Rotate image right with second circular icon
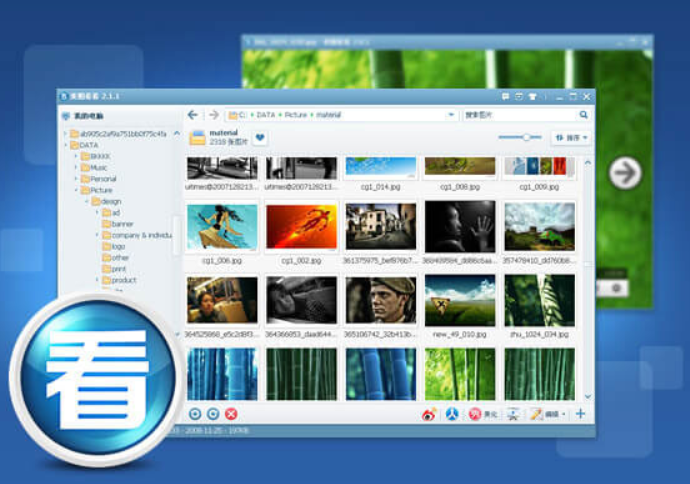Screen dimensions: 690x484 pyautogui.click(x=213, y=414)
